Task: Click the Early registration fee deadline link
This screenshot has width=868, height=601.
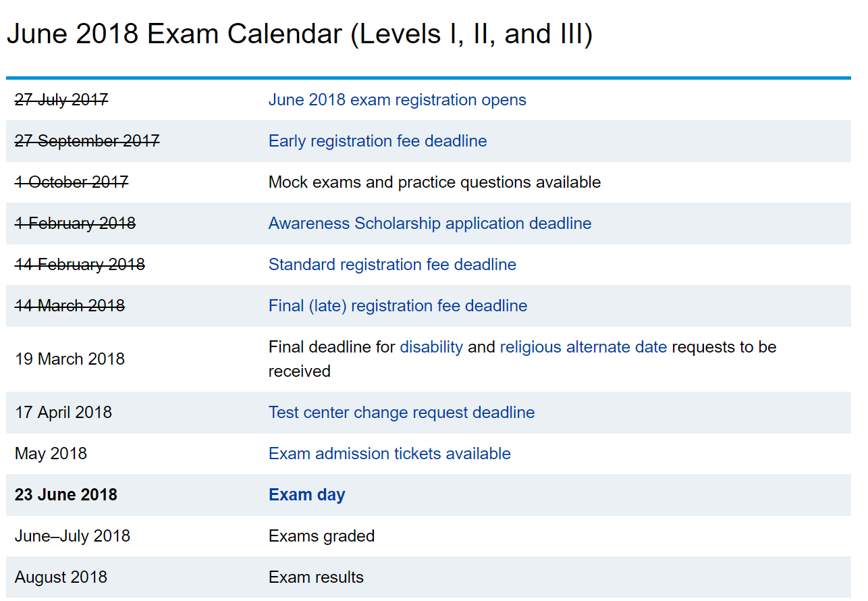Action: pyautogui.click(x=377, y=141)
